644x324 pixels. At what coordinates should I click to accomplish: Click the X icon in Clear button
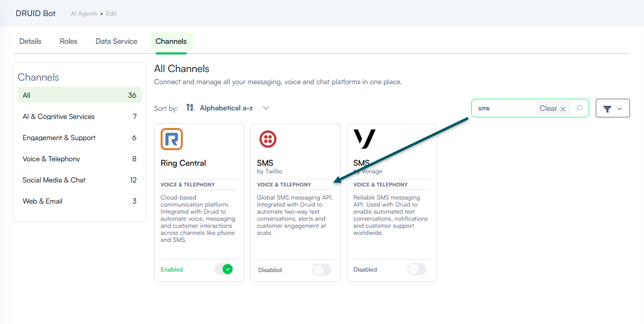pos(563,109)
